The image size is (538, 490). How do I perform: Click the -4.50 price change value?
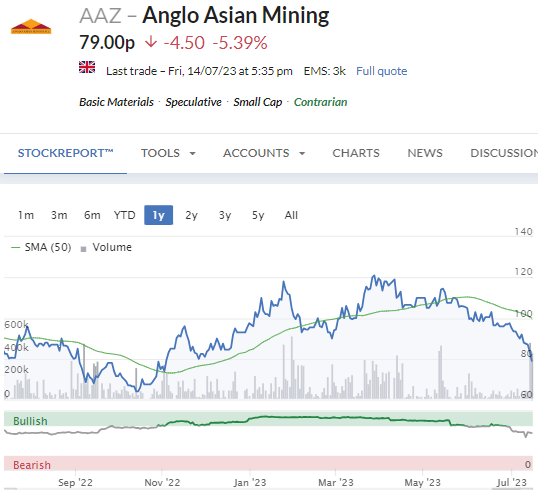tap(184, 43)
